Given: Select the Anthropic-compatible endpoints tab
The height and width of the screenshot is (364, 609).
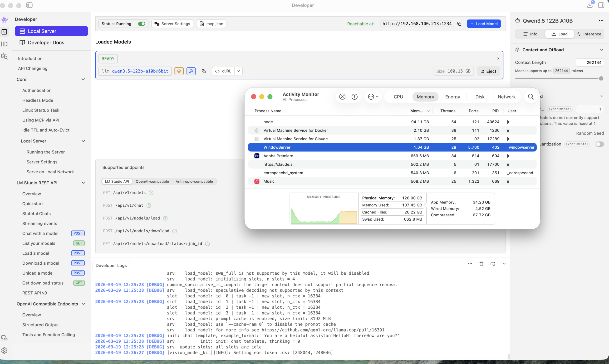Looking at the screenshot, I should click(x=194, y=181).
